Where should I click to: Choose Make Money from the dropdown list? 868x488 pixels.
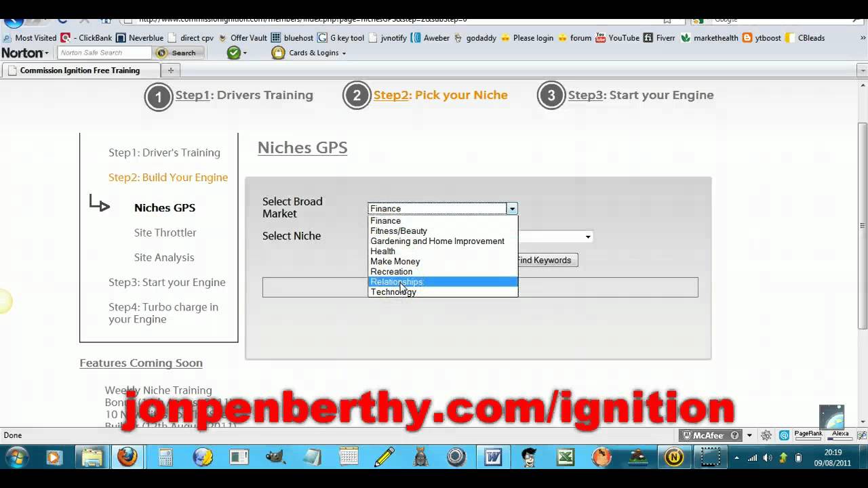coord(443,262)
